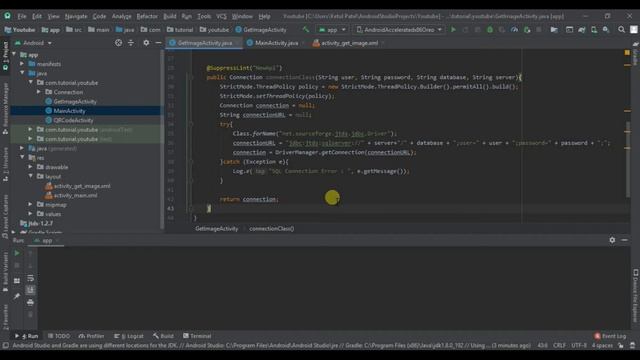
Task: Click connectionClass() in the editor breadcrumb
Action: coord(271,229)
